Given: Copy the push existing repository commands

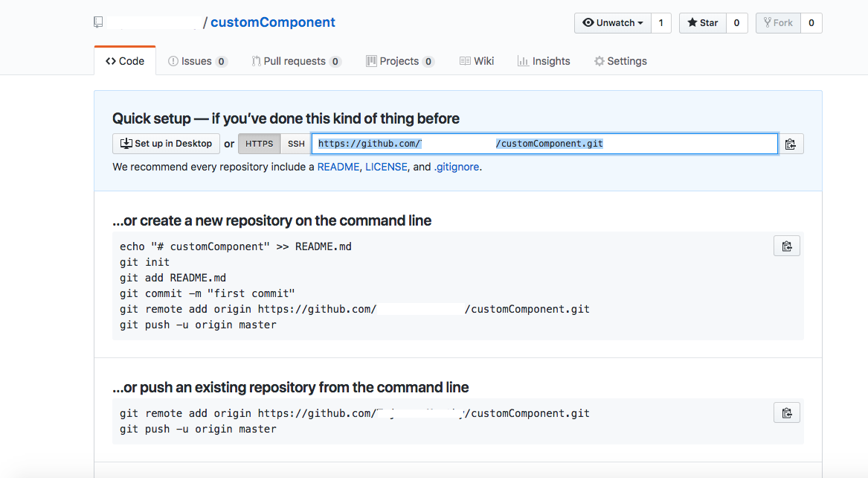Looking at the screenshot, I should pyautogui.click(x=787, y=413).
